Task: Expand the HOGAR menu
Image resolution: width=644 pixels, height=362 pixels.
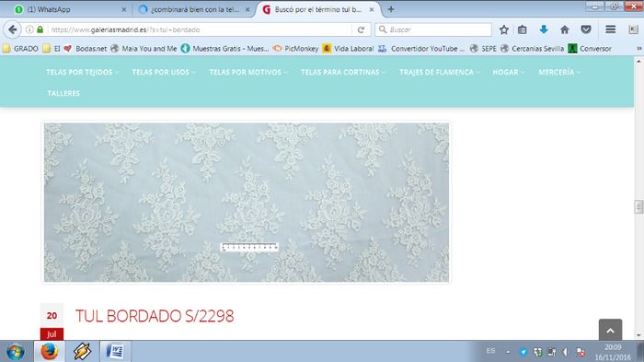Action: 509,72
